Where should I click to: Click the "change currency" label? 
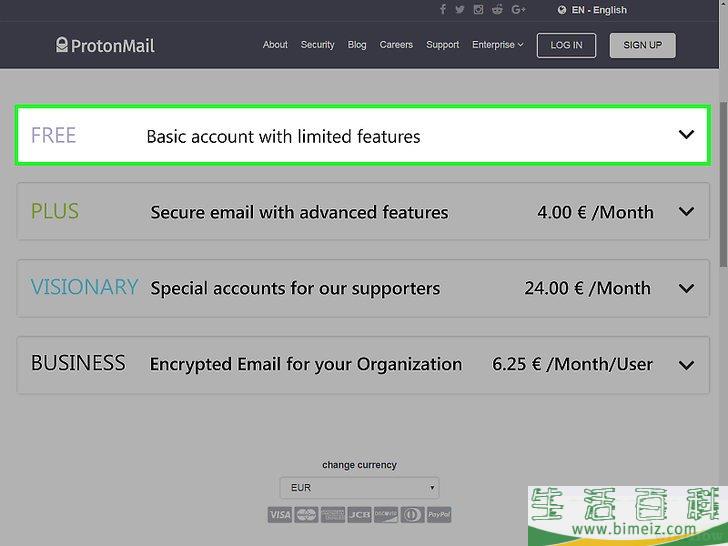[359, 465]
